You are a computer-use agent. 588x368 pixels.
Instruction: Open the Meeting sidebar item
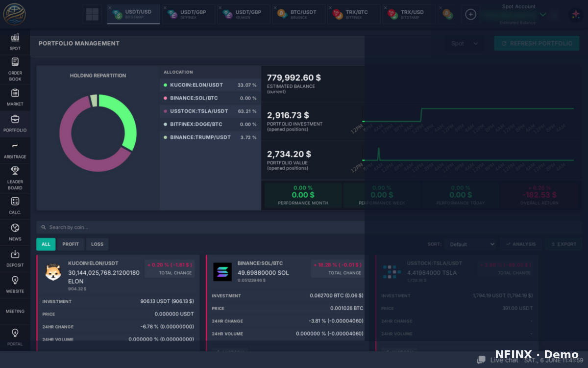pos(15,312)
